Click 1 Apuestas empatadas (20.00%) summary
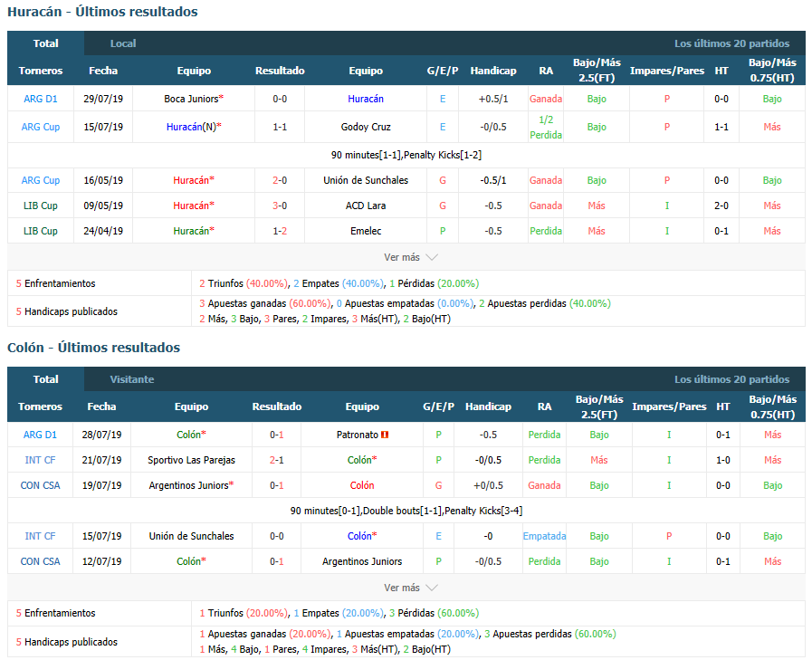The width and height of the screenshot is (812, 660). [x=407, y=634]
